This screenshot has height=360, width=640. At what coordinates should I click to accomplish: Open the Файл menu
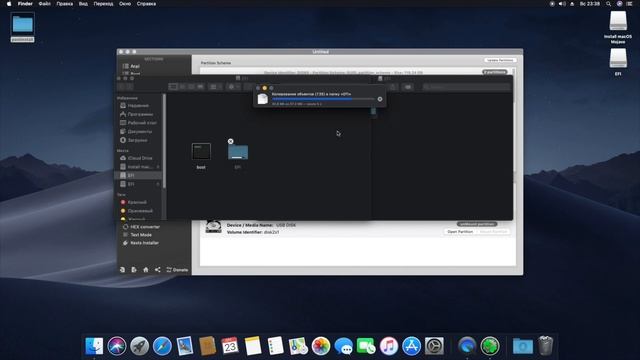[44, 4]
